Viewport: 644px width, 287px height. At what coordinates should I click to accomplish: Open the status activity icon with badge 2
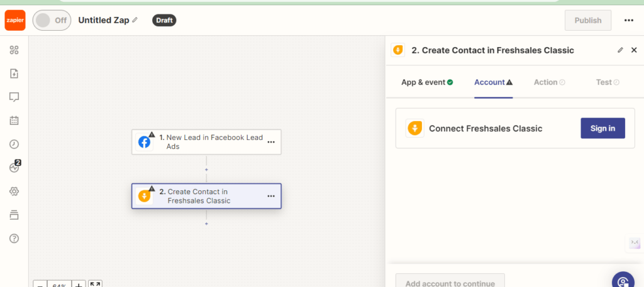15,167
